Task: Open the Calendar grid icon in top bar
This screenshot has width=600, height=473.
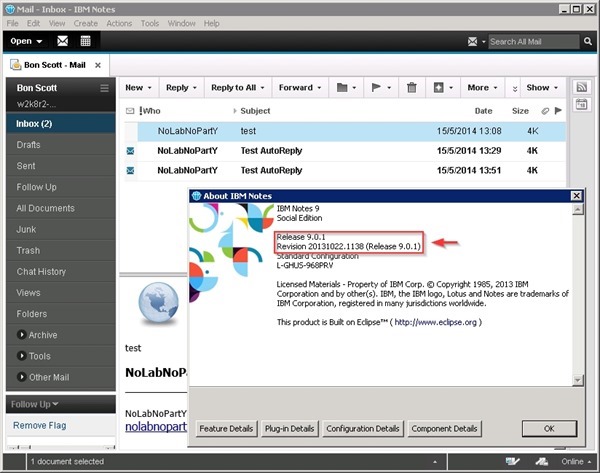Action: (85, 41)
